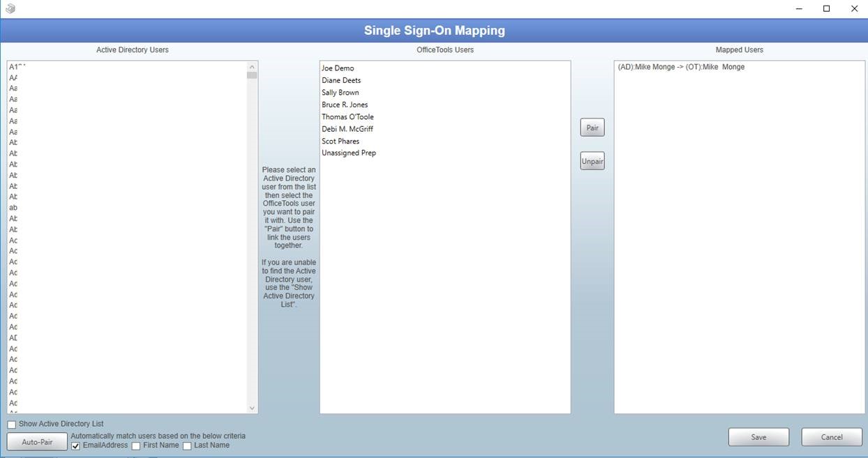This screenshot has width=868, height=458.
Task: Click the Active Directory list scrollbar thumb
Action: (x=252, y=75)
